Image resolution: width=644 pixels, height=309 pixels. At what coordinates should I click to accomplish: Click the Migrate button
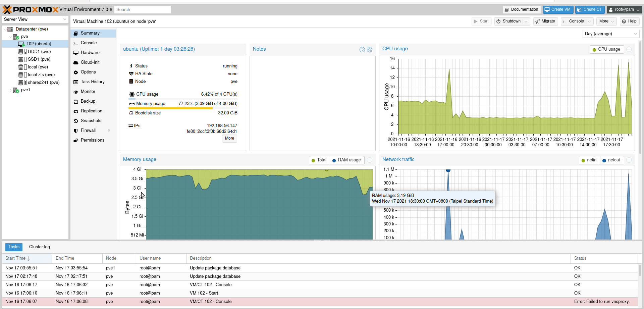tap(545, 21)
